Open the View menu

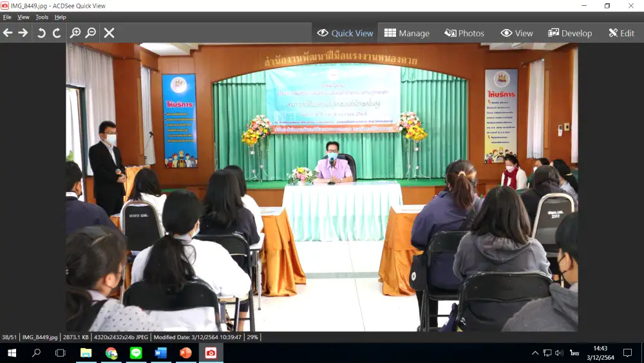[24, 17]
